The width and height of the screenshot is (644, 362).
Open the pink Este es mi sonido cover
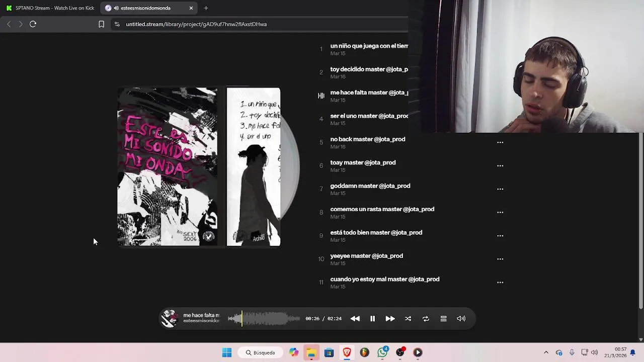tap(168, 167)
